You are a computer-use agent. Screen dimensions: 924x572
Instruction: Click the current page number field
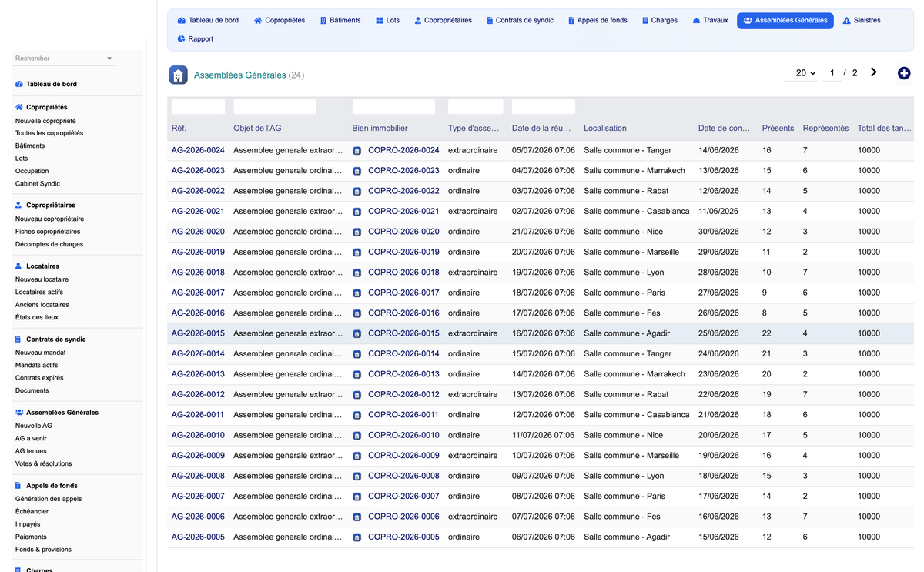(832, 73)
